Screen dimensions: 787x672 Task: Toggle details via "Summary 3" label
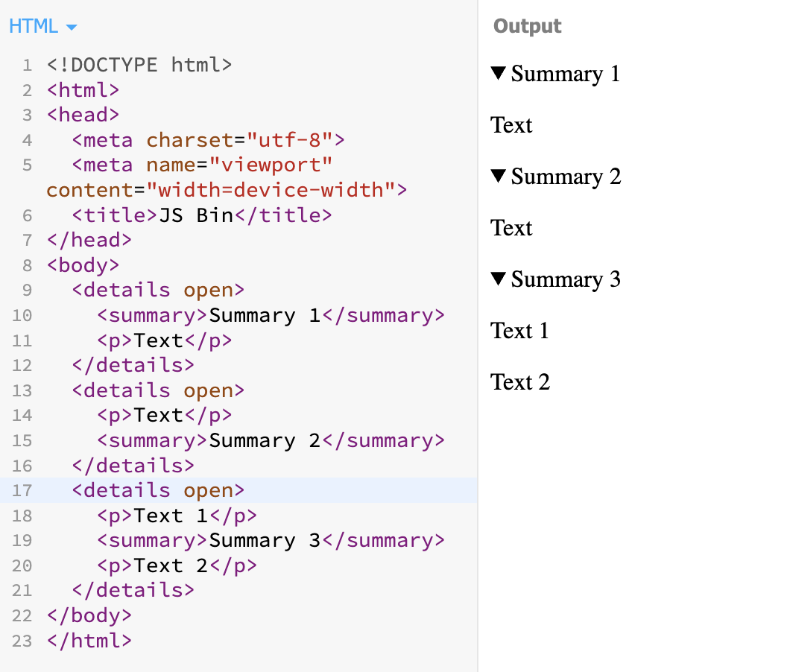tap(566, 279)
